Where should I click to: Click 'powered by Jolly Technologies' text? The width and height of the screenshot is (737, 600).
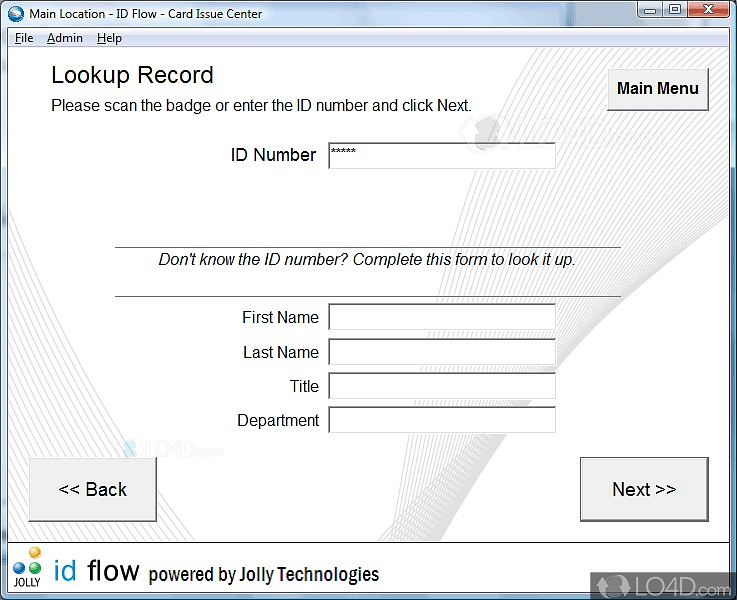[x=264, y=574]
